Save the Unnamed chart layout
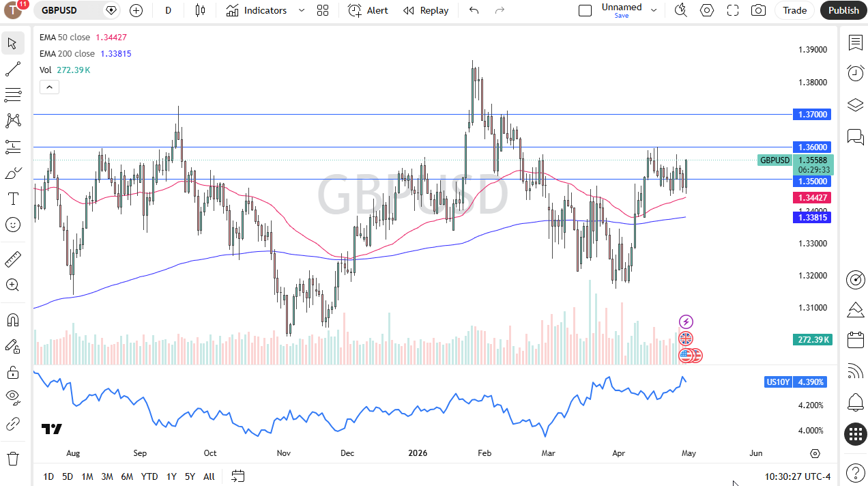 [622, 15]
